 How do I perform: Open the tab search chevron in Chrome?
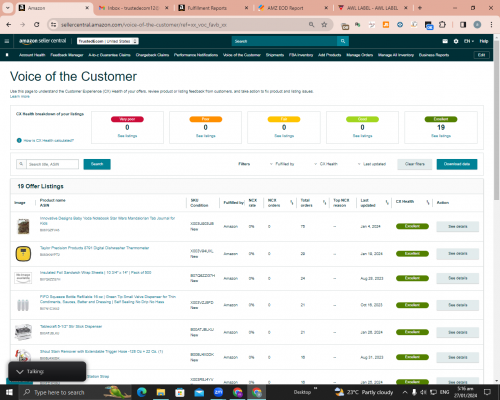coord(7,8)
